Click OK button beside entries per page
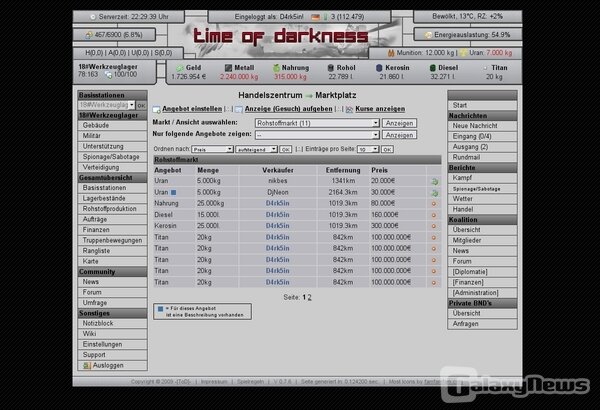The height and width of the screenshot is (410, 600). 387,150
